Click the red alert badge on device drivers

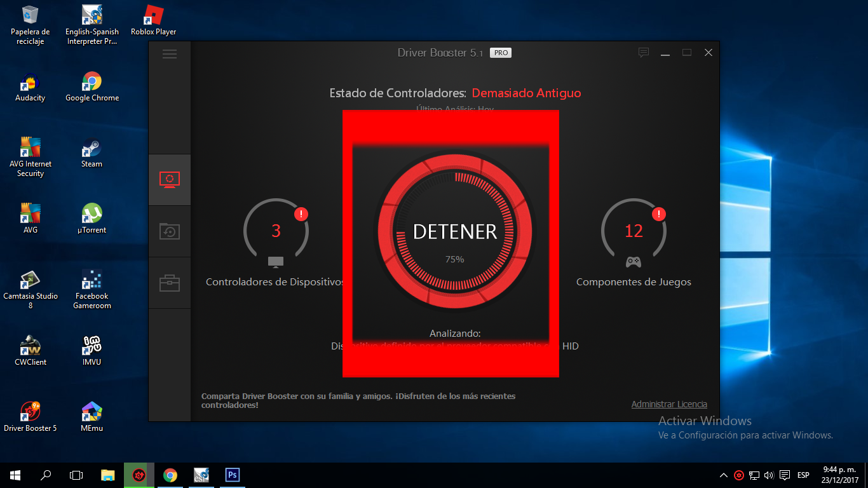301,214
